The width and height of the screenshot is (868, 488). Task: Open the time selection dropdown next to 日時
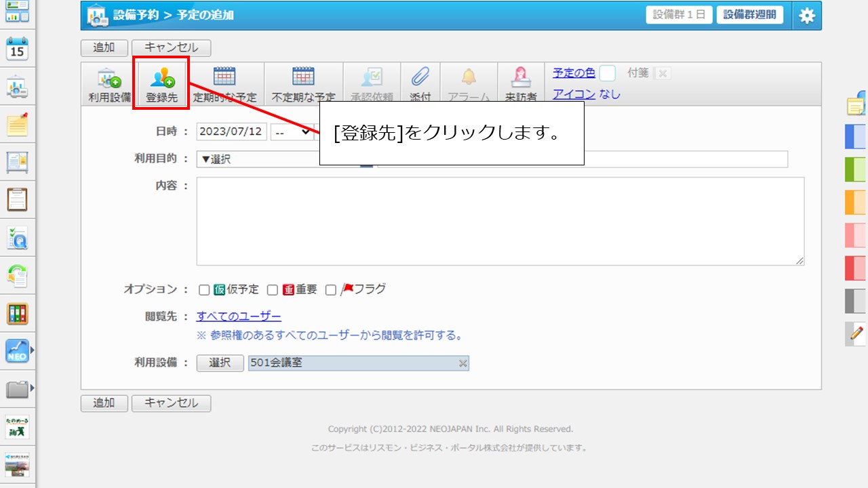pos(293,131)
